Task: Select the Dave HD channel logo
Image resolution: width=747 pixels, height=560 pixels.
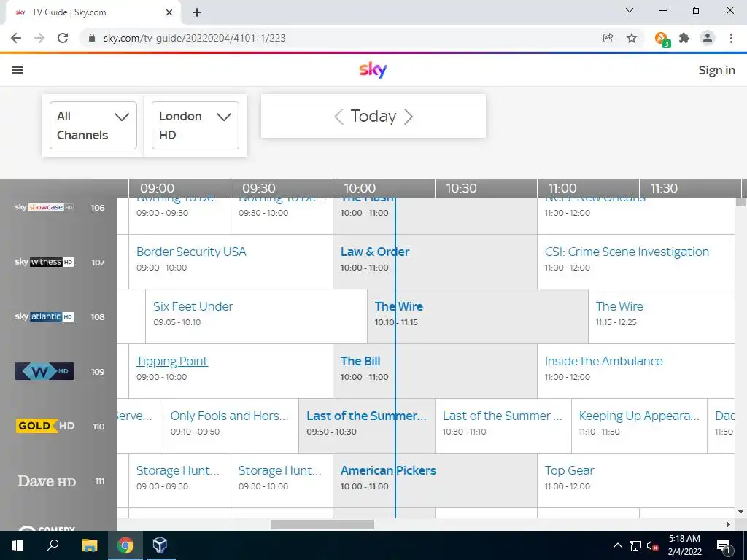Action: [x=46, y=481]
